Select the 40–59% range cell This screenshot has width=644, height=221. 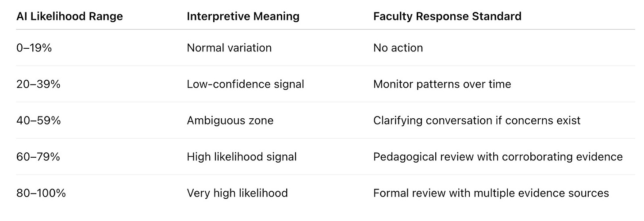(38, 120)
